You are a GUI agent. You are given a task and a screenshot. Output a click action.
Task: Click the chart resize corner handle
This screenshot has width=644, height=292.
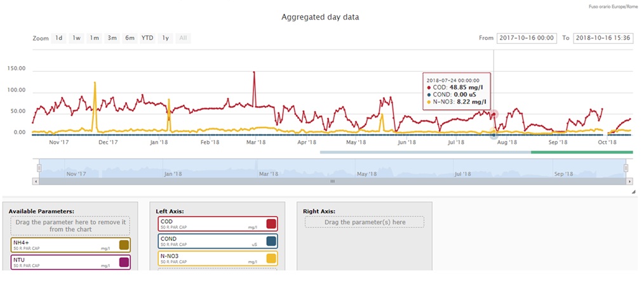[632, 191]
